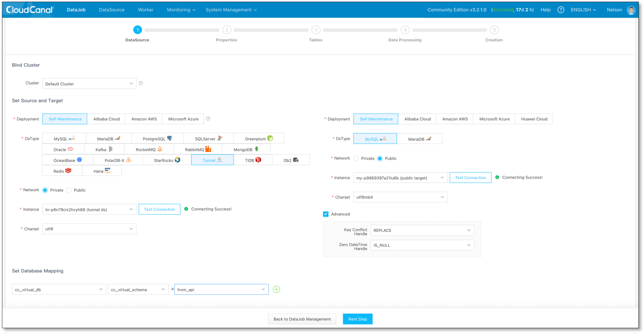Pick MongoDB source data type
This screenshot has height=335, width=644.
(246, 149)
